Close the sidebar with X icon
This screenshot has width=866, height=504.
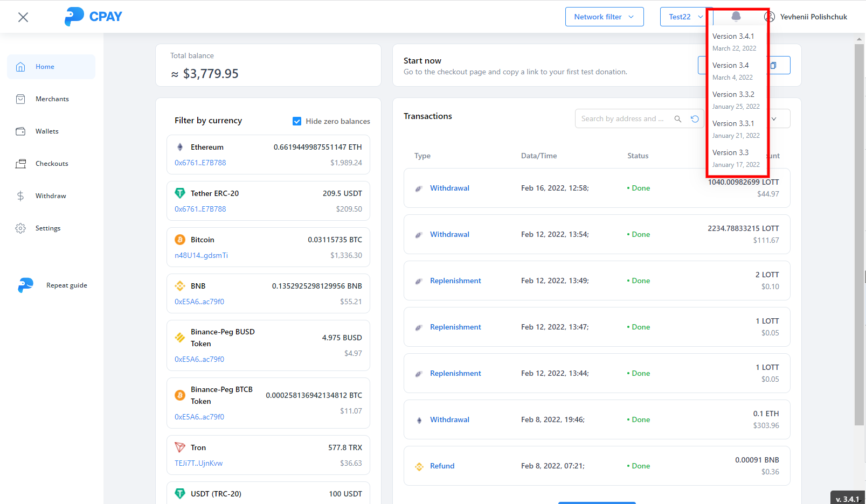(23, 17)
